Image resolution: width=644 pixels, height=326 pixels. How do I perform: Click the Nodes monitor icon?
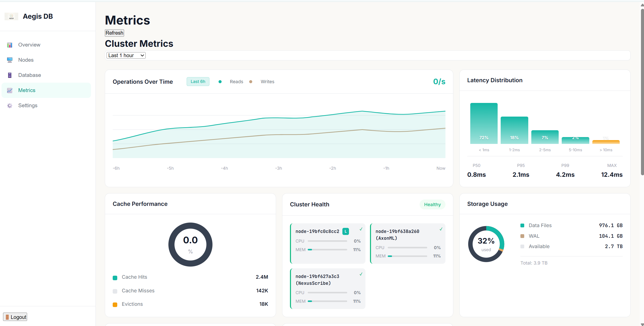coord(10,60)
